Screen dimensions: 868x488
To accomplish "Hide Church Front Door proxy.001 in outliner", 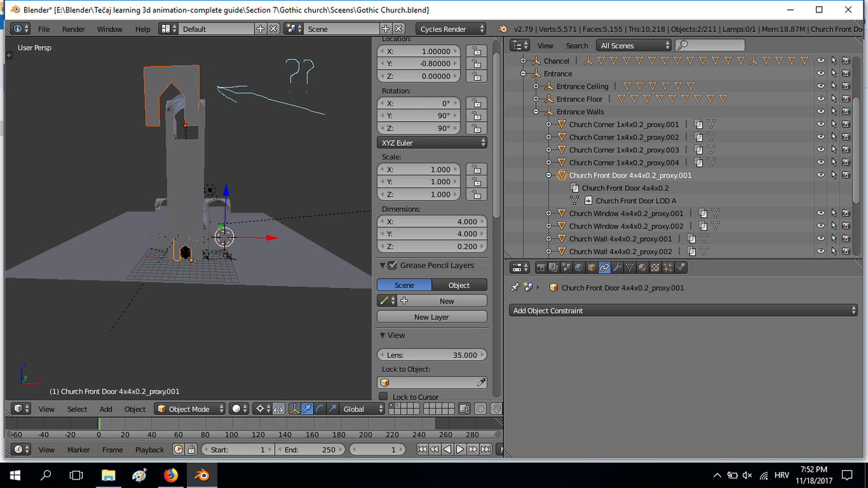I will click(820, 175).
